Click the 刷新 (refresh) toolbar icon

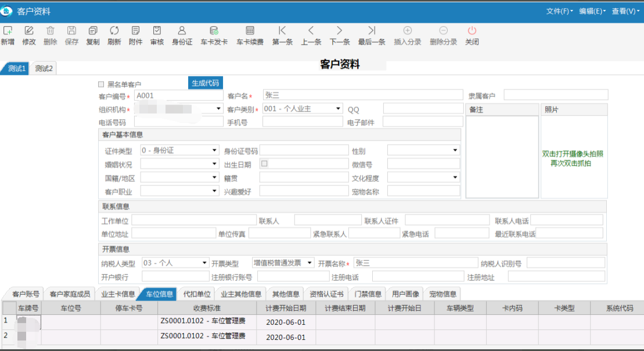(x=114, y=31)
